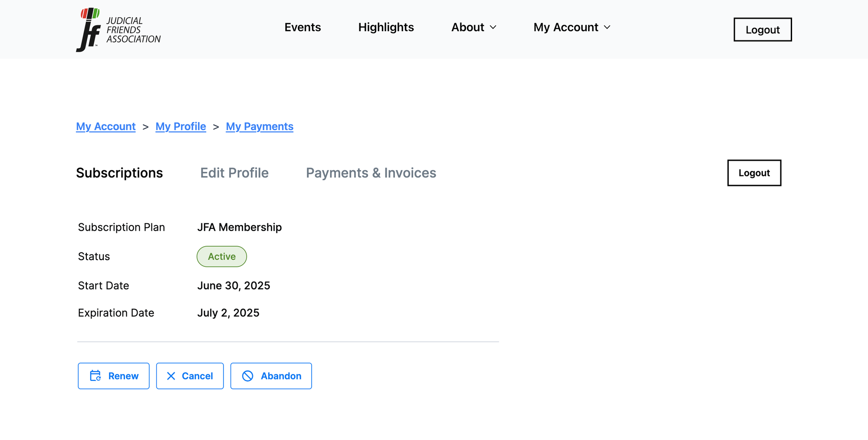Select the Subscriptions tab
The image size is (868, 440).
[x=119, y=173]
